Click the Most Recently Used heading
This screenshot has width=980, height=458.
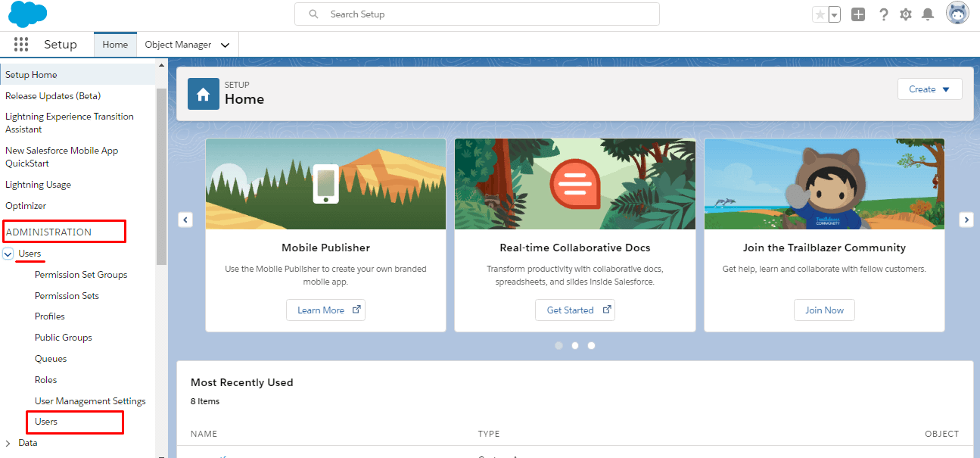[241, 382]
